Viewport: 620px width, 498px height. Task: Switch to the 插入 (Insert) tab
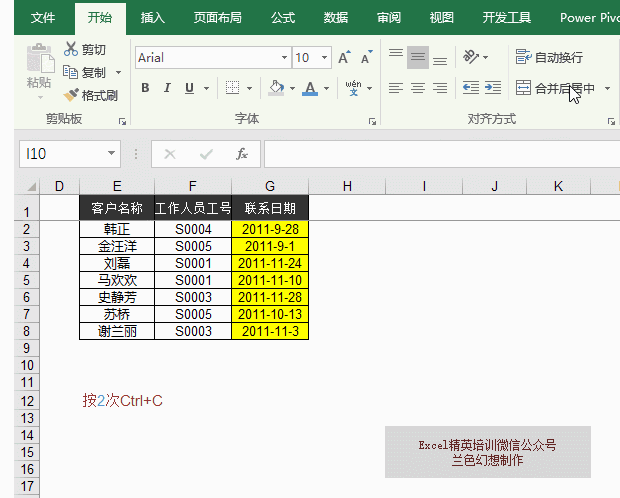[x=153, y=17]
